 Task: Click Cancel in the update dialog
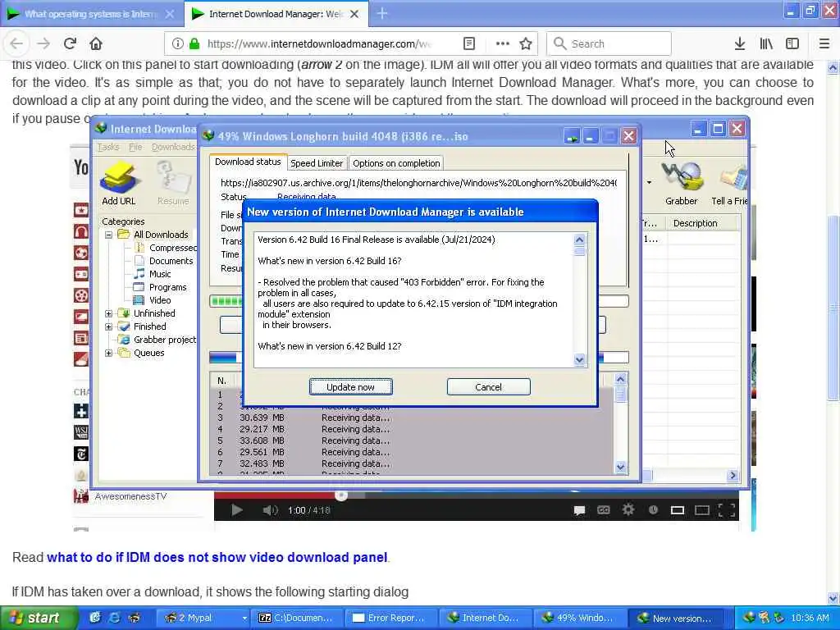[489, 387]
